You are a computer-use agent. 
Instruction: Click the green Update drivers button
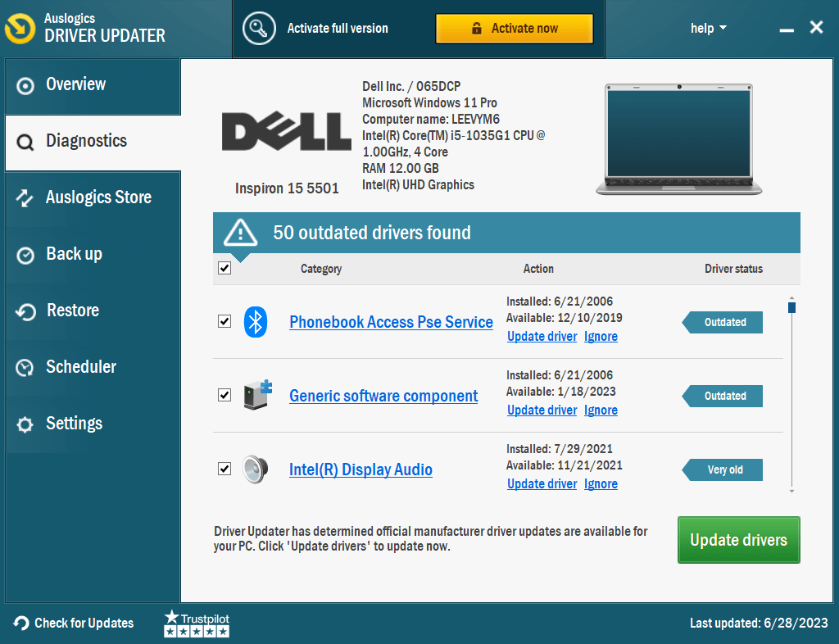[738, 540]
